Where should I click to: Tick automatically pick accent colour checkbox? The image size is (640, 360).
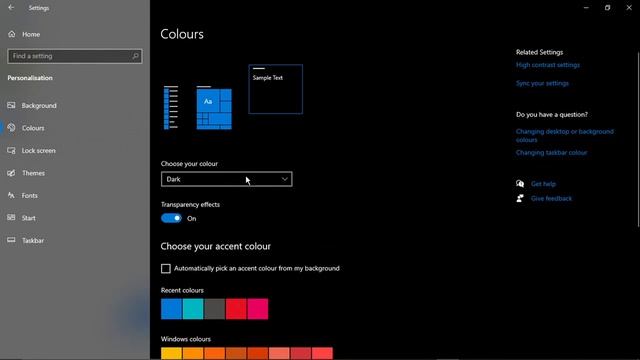point(166,269)
